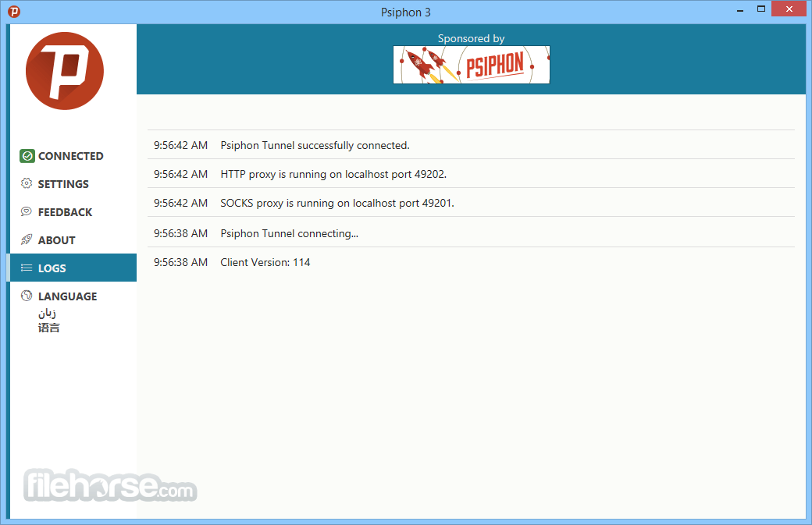Select the 'Psiphon Tunnel connecting...' log entry
This screenshot has height=525, width=812.
(471, 233)
